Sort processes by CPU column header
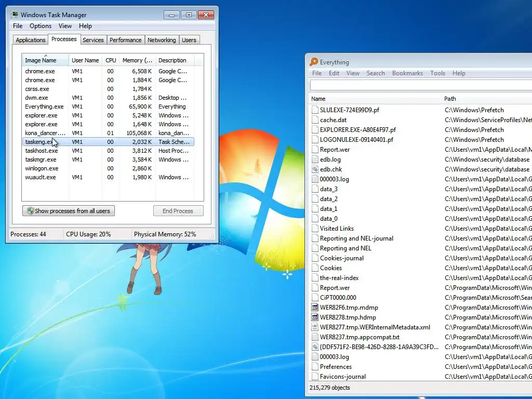Image resolution: width=532 pixels, height=399 pixels. (111, 60)
